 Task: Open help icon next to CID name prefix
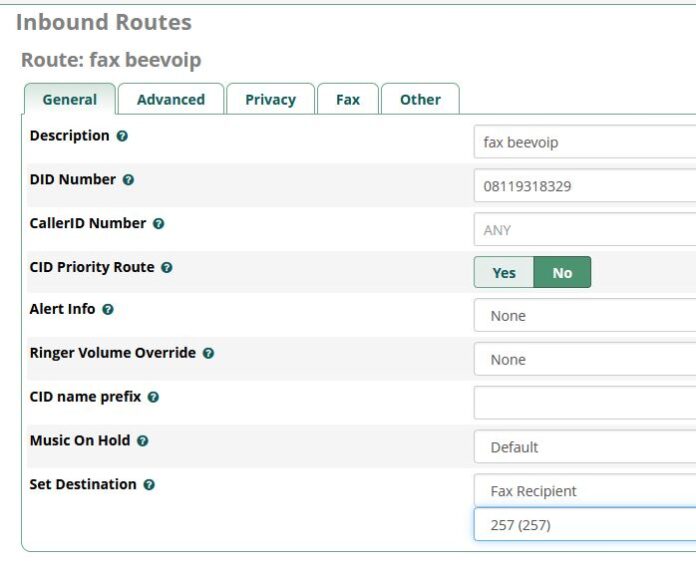(x=153, y=397)
